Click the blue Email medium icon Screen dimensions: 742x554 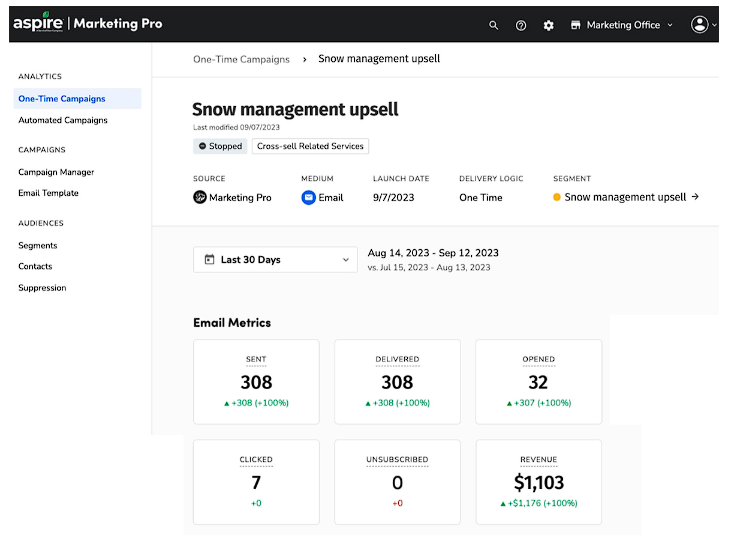pos(309,197)
